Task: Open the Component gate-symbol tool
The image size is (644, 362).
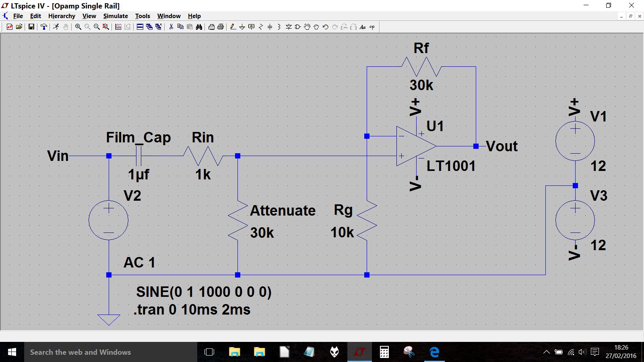Action: click(x=298, y=27)
